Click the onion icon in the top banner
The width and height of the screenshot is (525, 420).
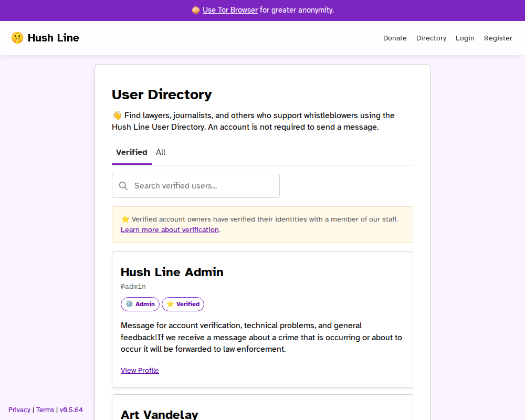tap(196, 10)
